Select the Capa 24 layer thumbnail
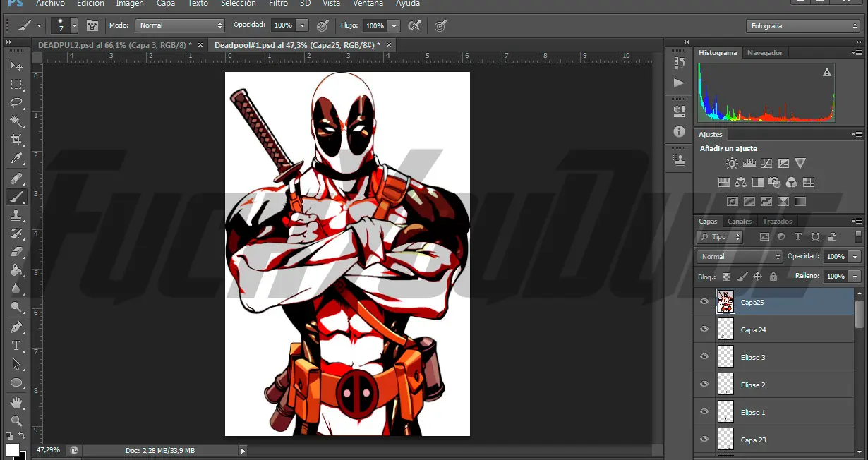The height and width of the screenshot is (460, 868). tap(725, 329)
